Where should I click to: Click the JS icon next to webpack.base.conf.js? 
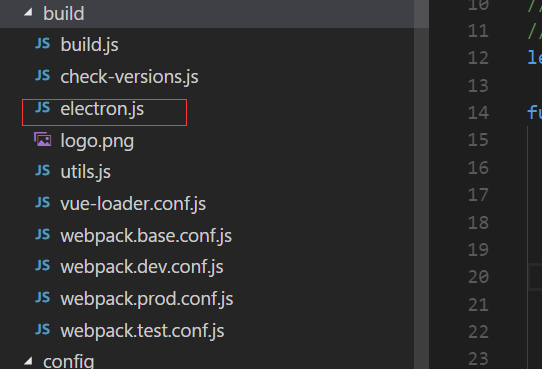coord(43,235)
